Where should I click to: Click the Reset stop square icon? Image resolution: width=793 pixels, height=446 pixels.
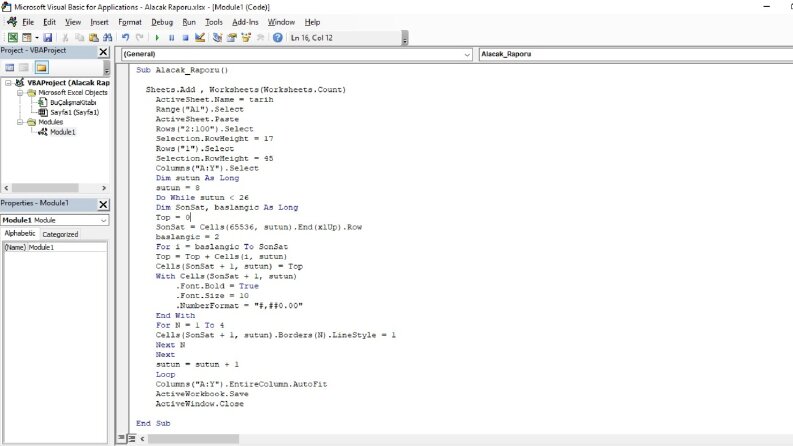[x=186, y=37]
